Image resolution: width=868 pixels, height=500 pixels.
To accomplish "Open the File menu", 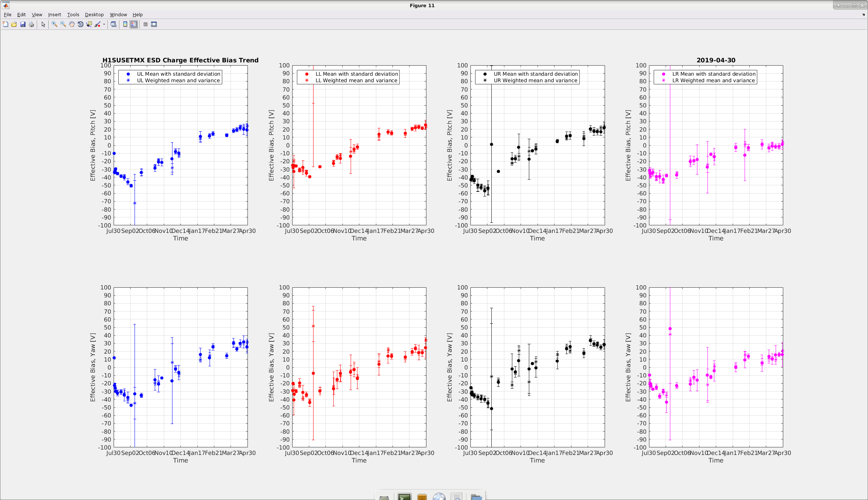I will coord(8,15).
